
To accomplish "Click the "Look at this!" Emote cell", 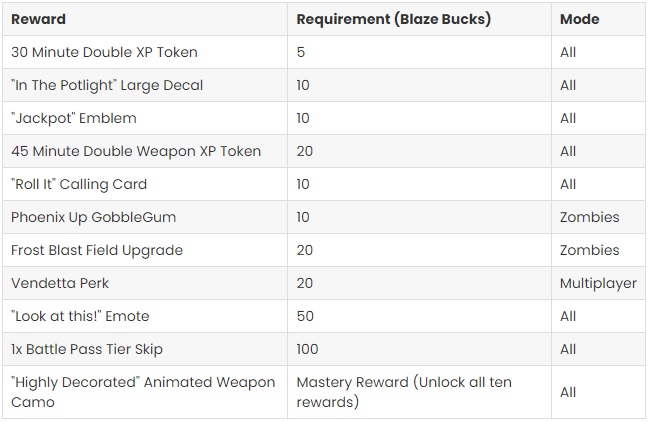I will [x=145, y=316].
